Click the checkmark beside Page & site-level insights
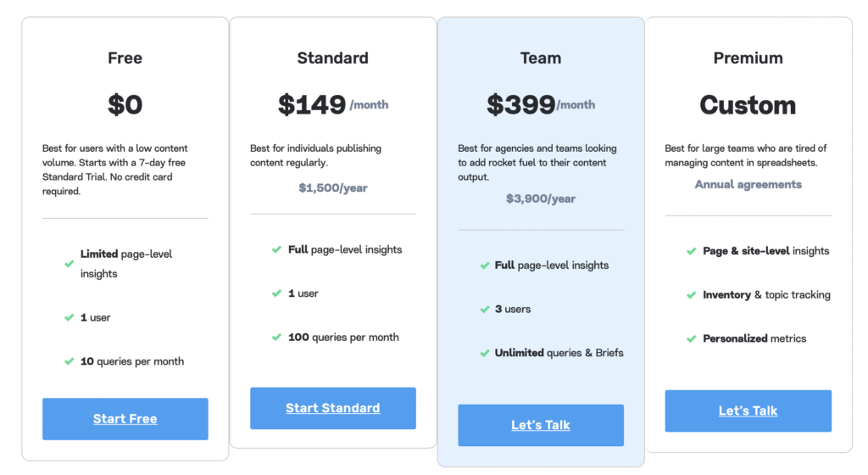Viewport: 868px width, 475px height. point(692,251)
